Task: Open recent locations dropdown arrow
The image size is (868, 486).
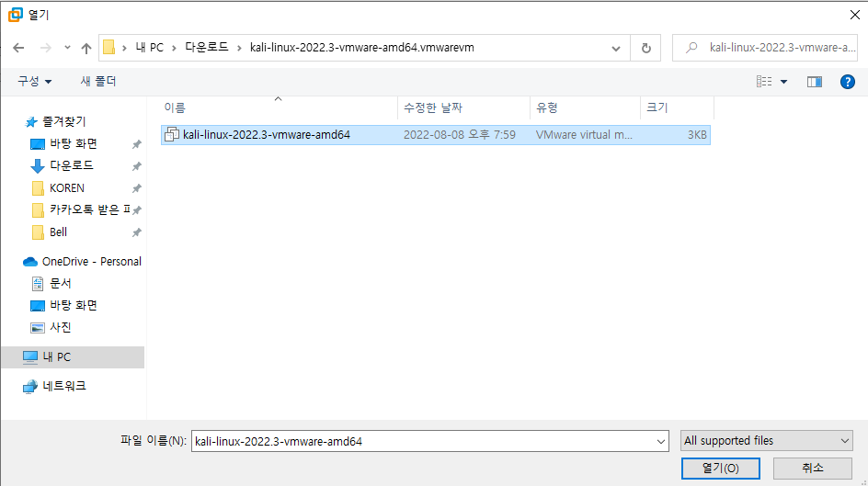Action: (x=67, y=48)
